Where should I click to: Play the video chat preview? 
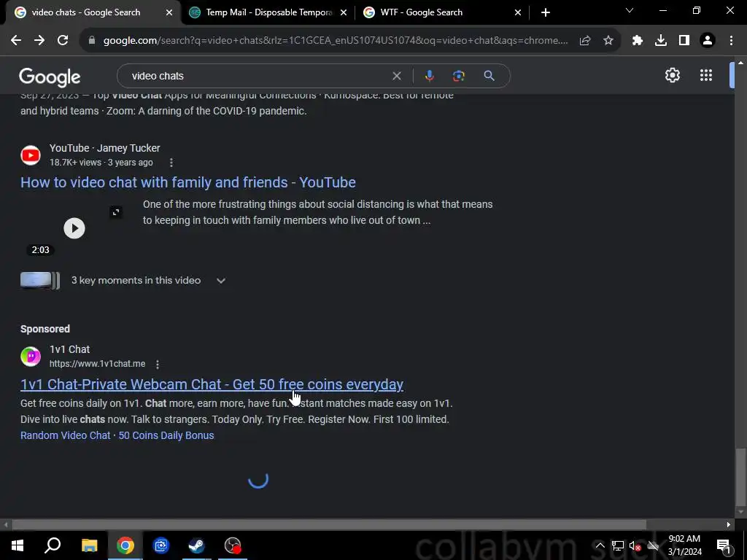tap(74, 228)
